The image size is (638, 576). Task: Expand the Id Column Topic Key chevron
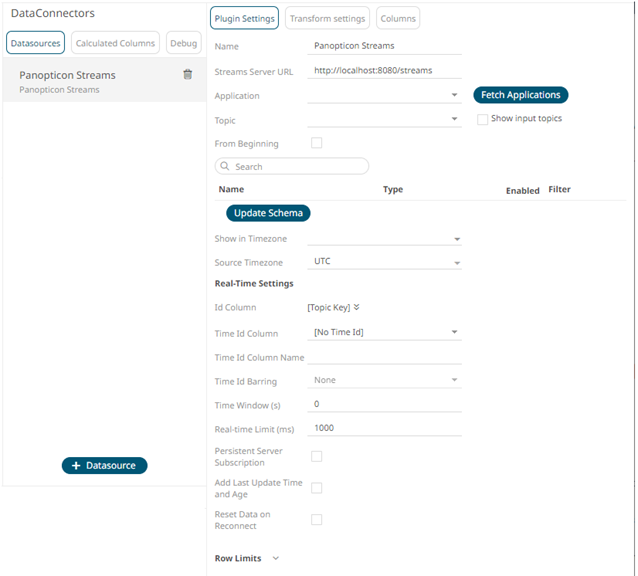click(x=356, y=308)
